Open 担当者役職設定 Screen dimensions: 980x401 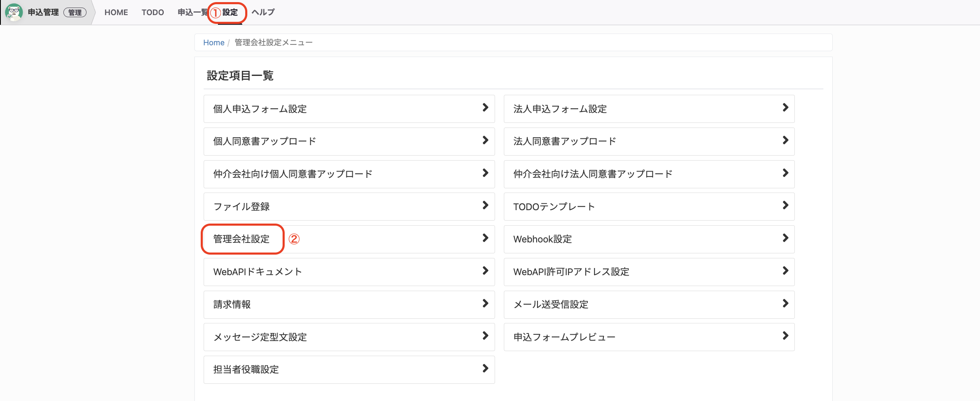click(x=349, y=370)
